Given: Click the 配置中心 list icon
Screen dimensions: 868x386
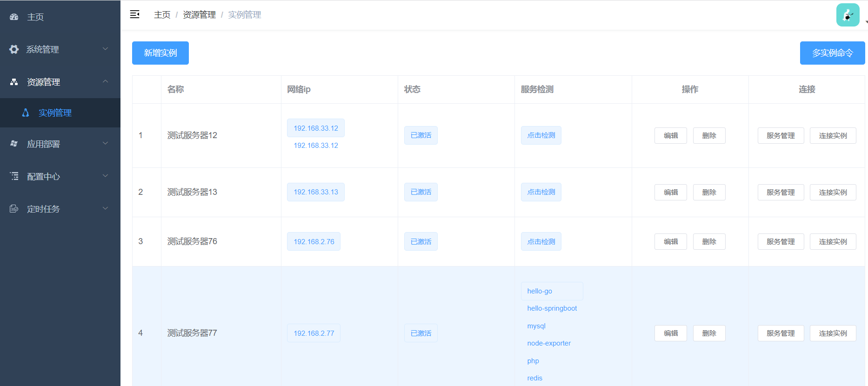Looking at the screenshot, I should pos(14,176).
